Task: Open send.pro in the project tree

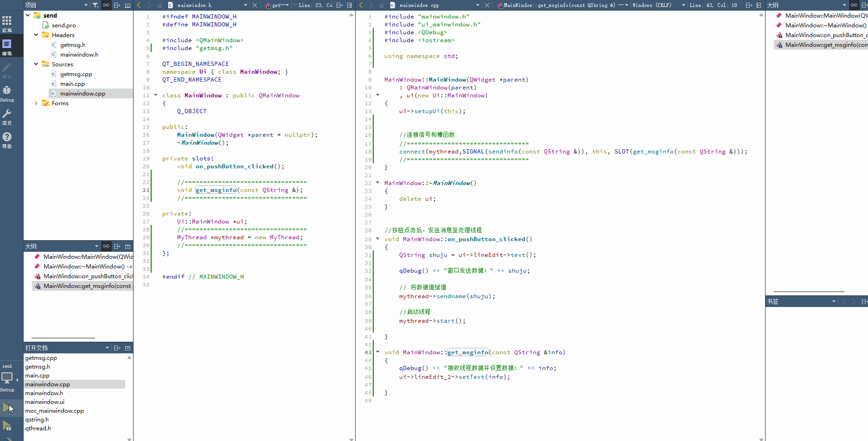Action: (x=64, y=25)
